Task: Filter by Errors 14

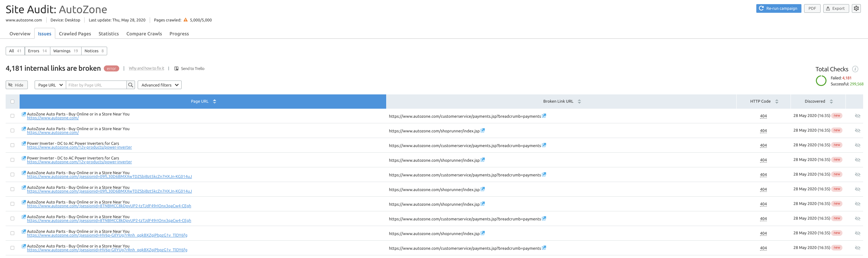Action: tap(37, 51)
